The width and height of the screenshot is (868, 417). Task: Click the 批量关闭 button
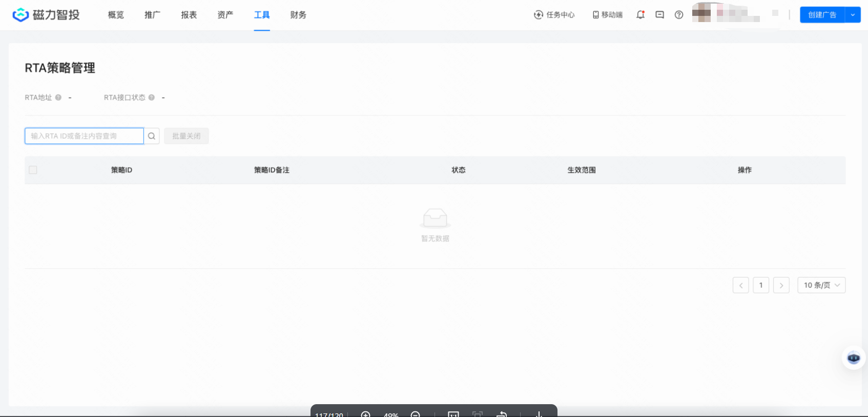(187, 136)
